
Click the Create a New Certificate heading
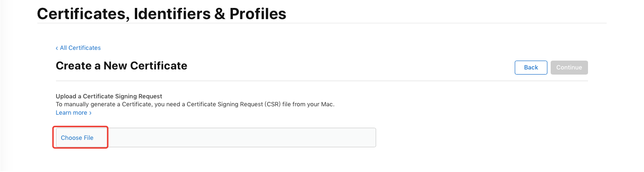coord(121,66)
